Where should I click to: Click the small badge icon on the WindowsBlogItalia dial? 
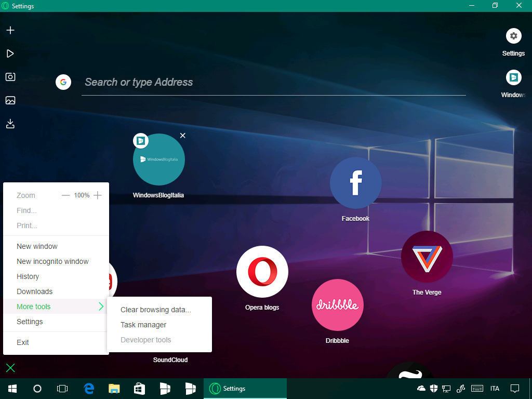141,140
